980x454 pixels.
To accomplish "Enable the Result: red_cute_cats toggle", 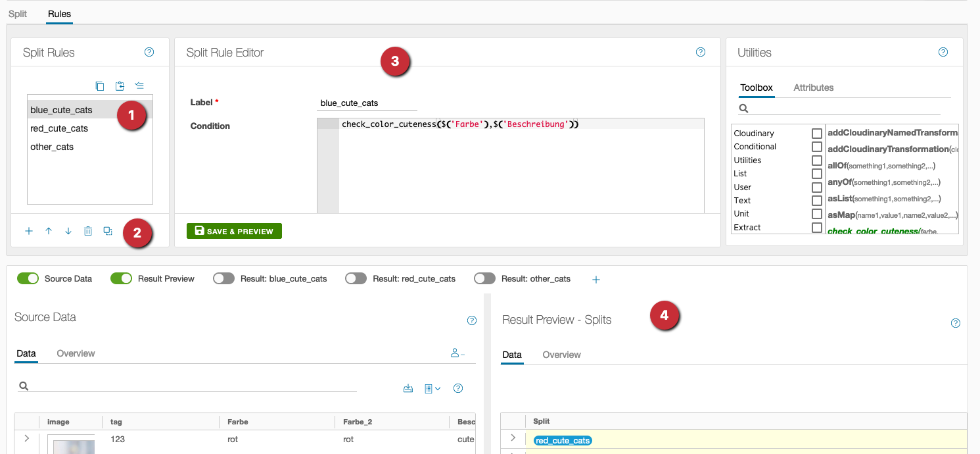I will coord(356,278).
